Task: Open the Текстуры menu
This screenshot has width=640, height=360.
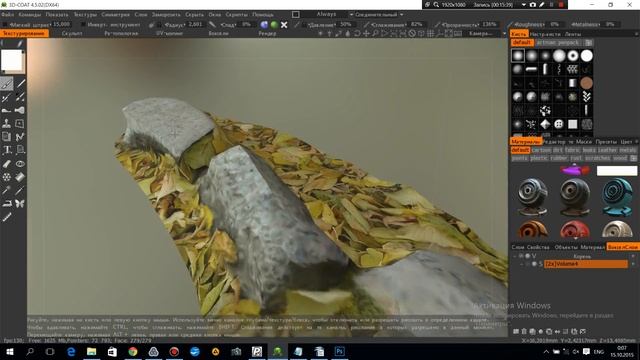Action: pyautogui.click(x=85, y=14)
